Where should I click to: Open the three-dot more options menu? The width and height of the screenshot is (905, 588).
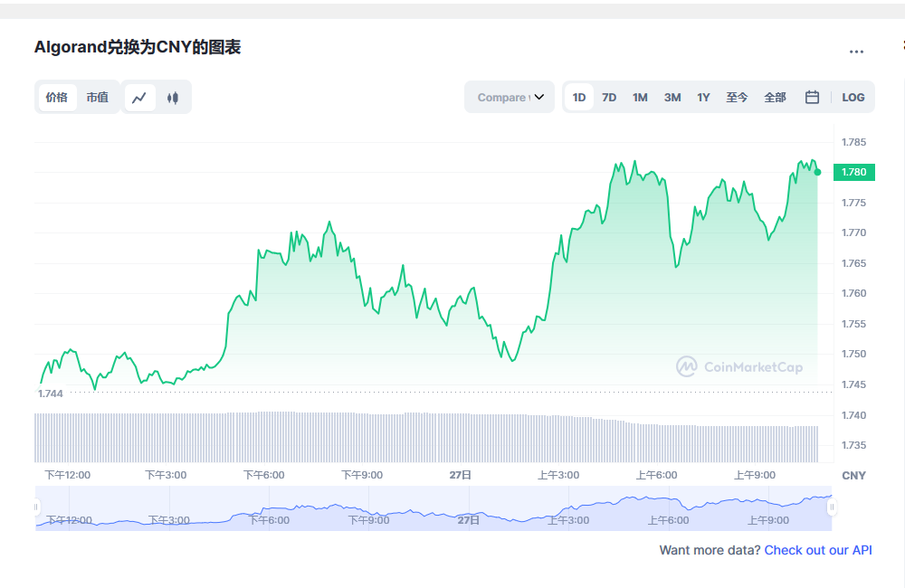[x=856, y=52]
